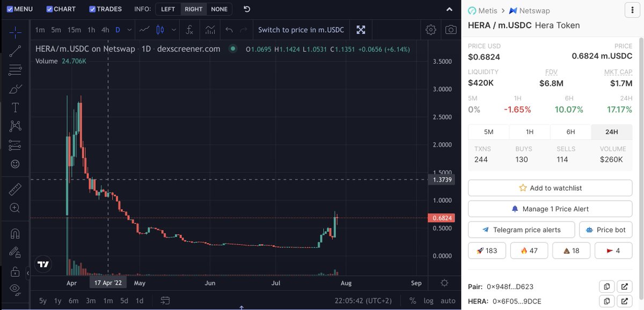Select the crosshair cursor tool
This screenshot has width=644, height=310.
tap(15, 33)
